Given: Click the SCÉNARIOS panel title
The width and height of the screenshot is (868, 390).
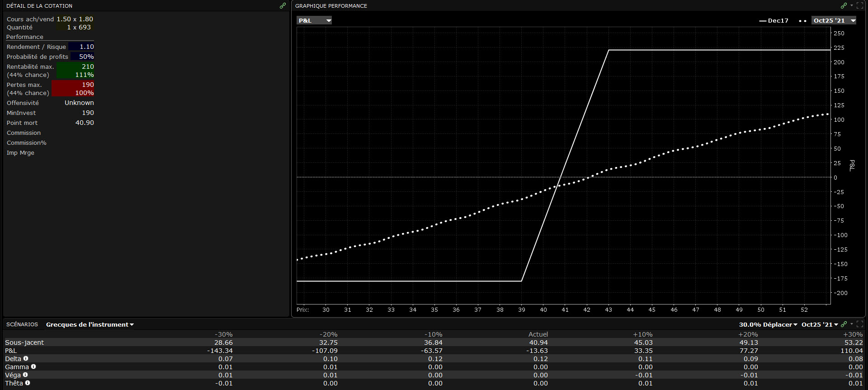Looking at the screenshot, I should coord(22,324).
